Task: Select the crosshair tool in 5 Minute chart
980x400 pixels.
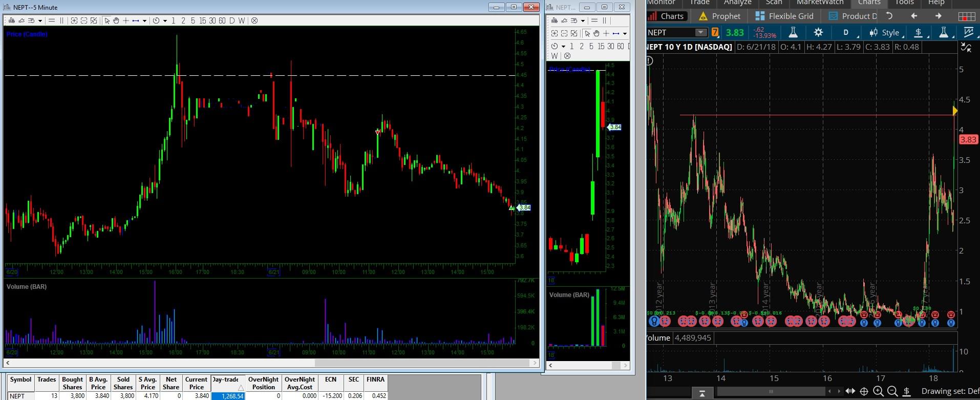Action: (x=126, y=20)
